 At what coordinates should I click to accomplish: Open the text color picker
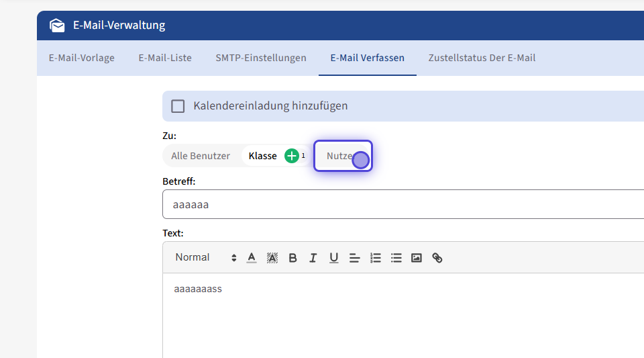tap(252, 258)
